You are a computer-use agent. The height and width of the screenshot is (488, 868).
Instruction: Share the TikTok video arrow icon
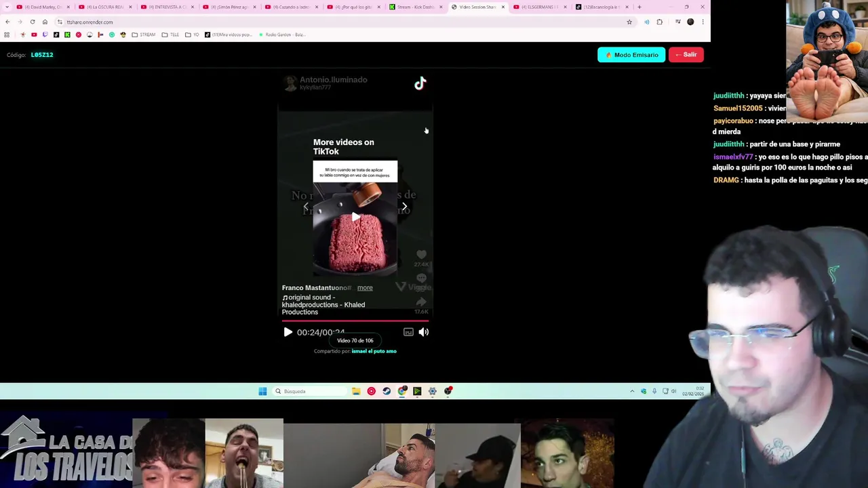pos(421,302)
